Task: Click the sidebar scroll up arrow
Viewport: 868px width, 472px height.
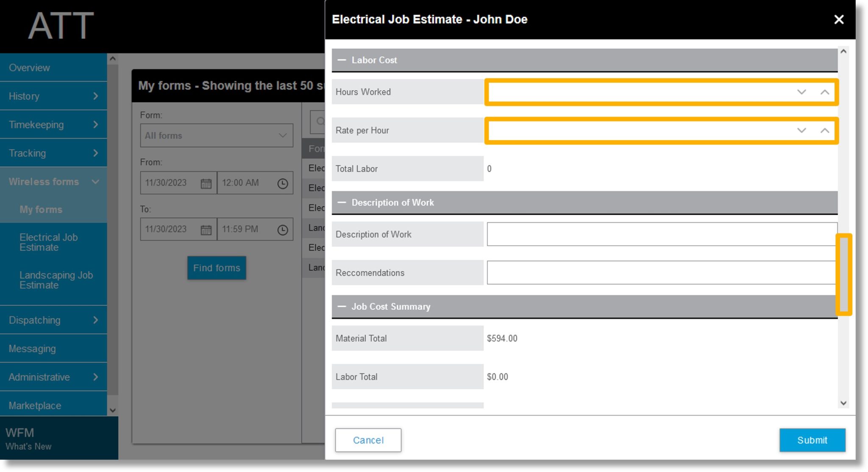Action: point(112,59)
